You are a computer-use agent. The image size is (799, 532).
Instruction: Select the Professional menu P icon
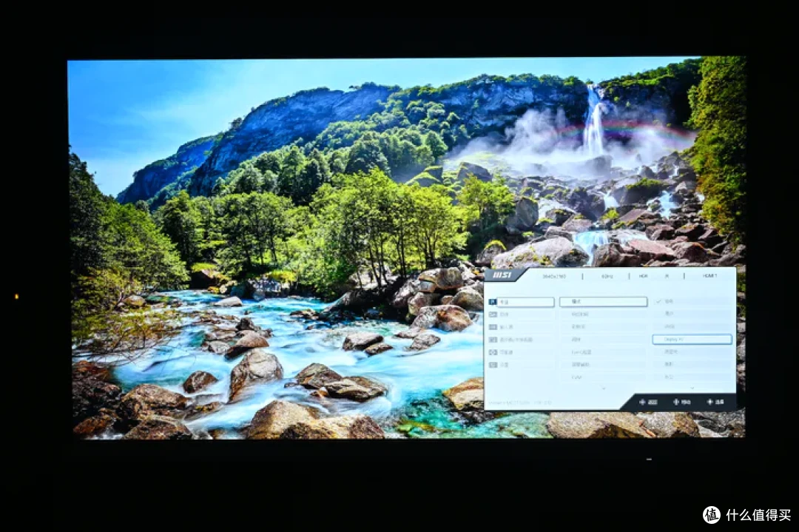[493, 302]
